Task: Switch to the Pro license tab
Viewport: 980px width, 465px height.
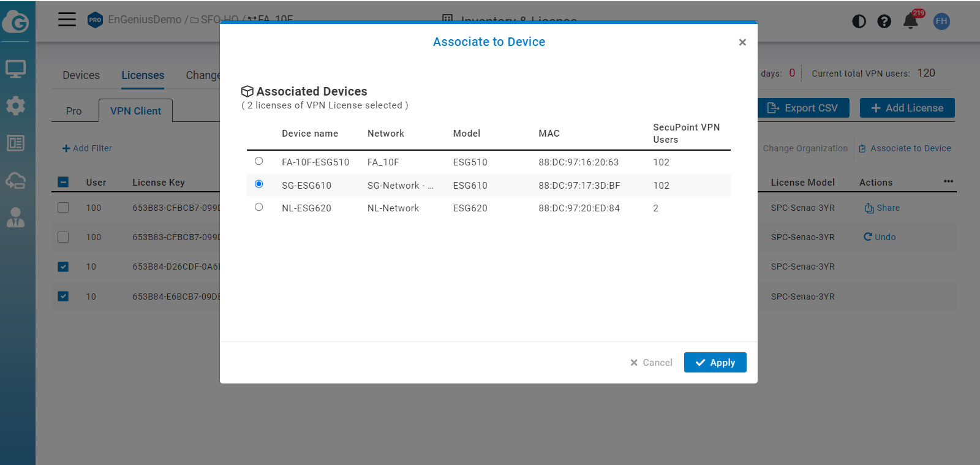Action: [74, 111]
